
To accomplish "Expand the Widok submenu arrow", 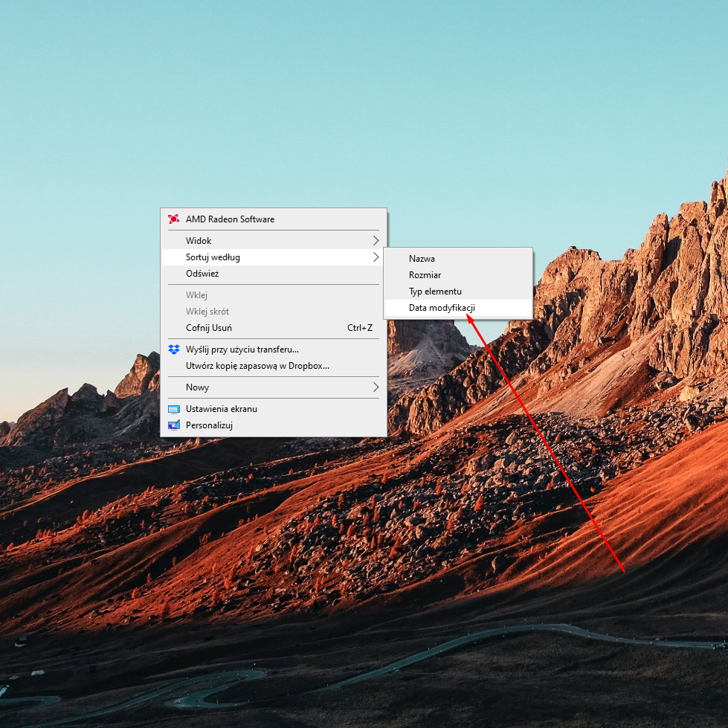I will pyautogui.click(x=376, y=241).
